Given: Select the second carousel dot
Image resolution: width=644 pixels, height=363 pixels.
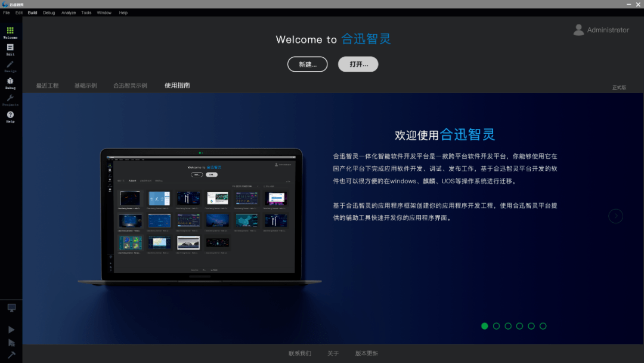Looking at the screenshot, I should (496, 326).
